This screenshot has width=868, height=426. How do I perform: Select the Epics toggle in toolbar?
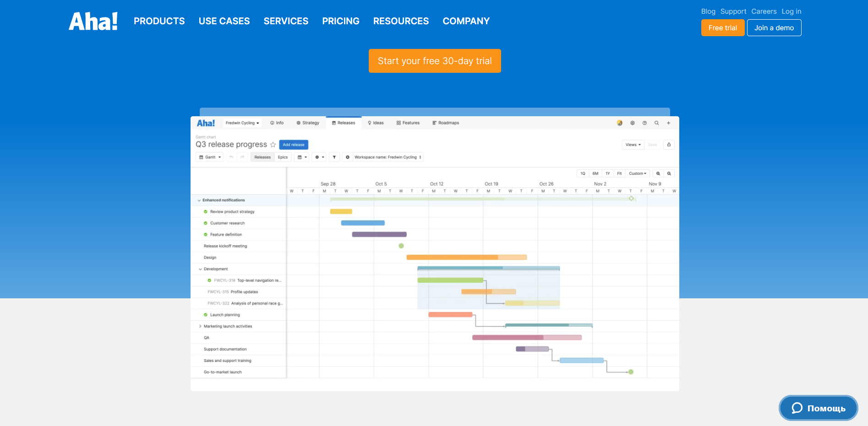[283, 157]
